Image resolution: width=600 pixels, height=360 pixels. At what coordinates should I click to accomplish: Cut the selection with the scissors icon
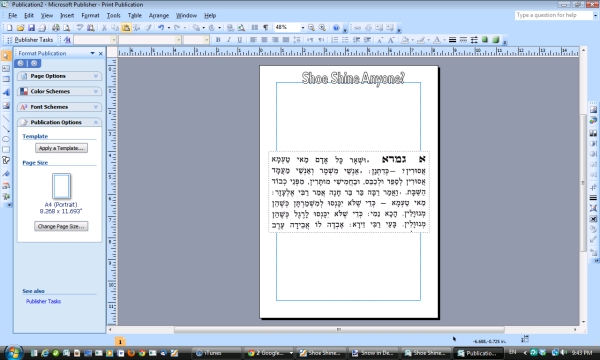click(104, 28)
